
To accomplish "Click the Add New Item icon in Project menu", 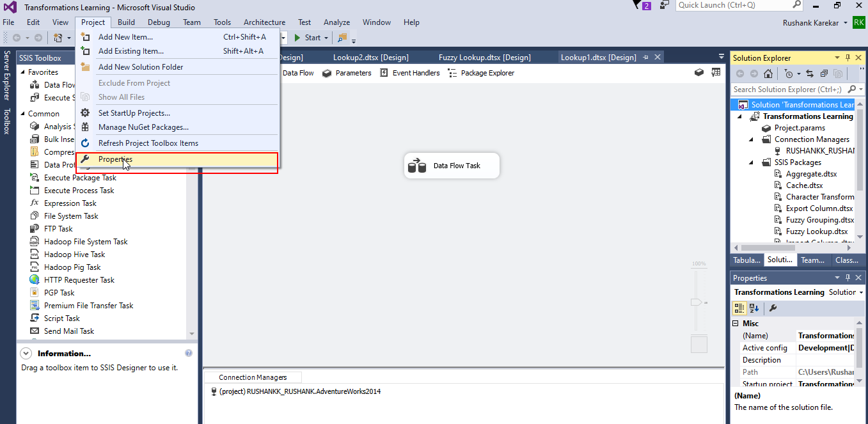I will (x=85, y=37).
